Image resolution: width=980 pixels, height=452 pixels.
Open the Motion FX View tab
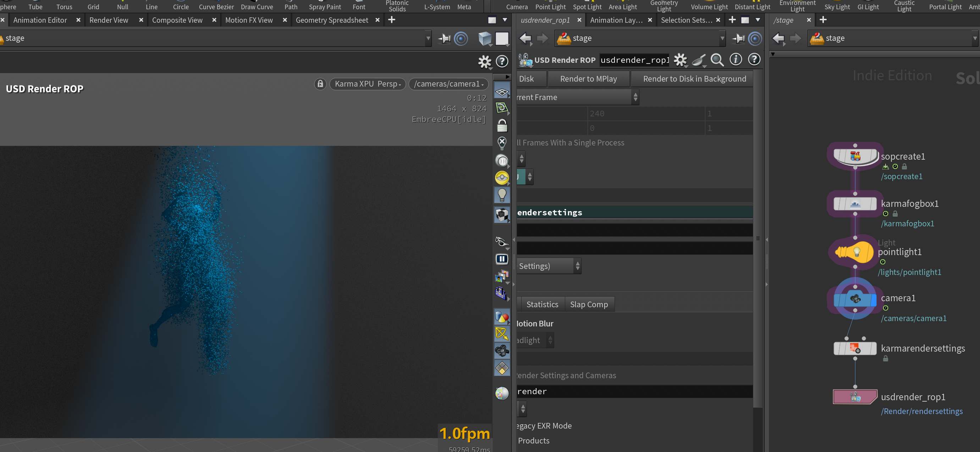249,20
